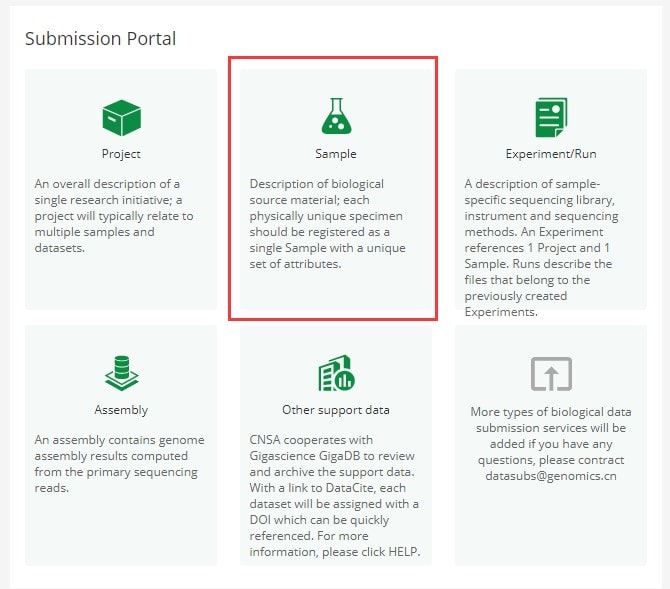Click the Experiment/Run document icon

click(551, 117)
